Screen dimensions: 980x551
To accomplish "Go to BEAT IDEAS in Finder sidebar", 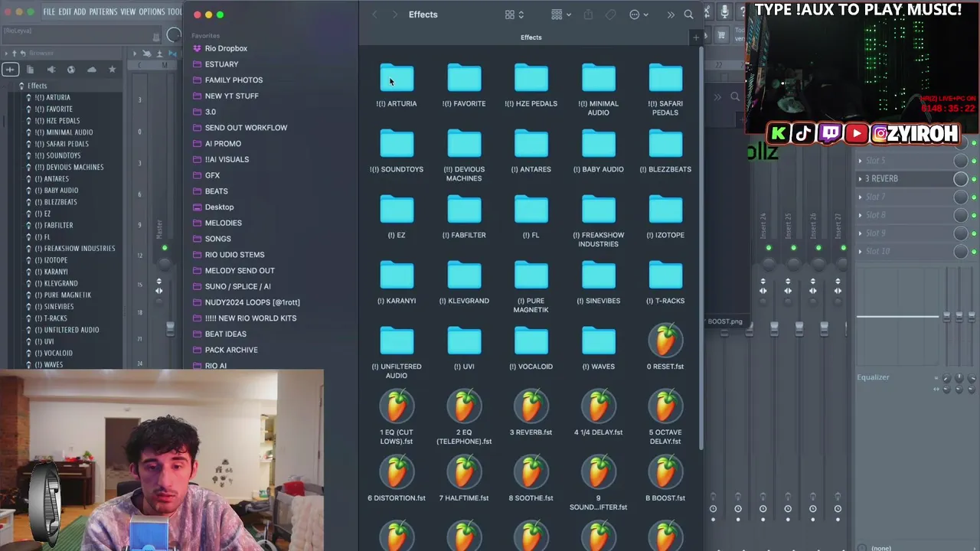I will pyautogui.click(x=225, y=334).
